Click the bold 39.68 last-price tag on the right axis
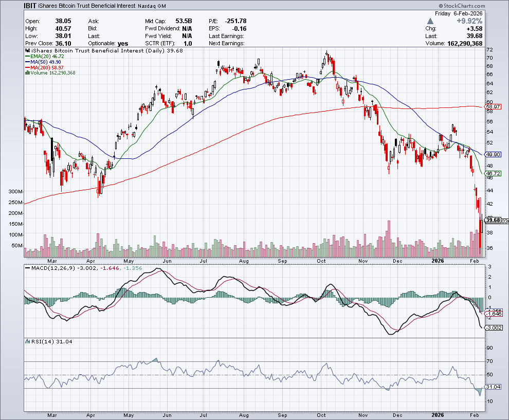This screenshot has height=420, width=509. coord(493,220)
